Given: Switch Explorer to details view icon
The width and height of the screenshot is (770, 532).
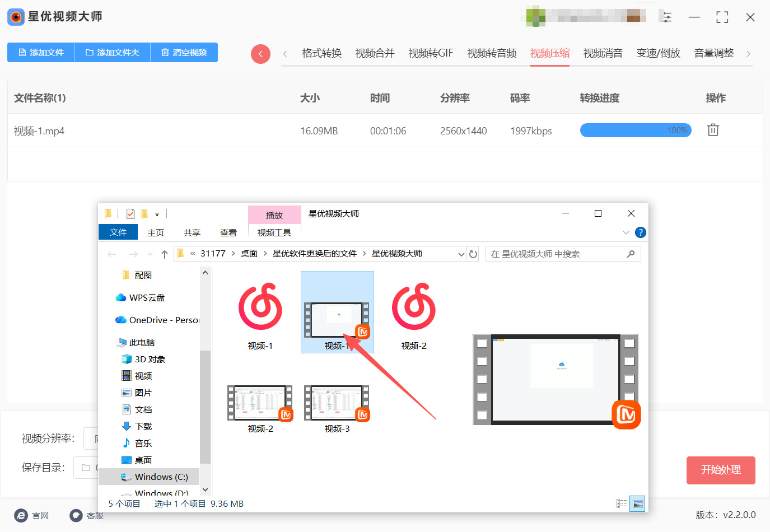Looking at the screenshot, I should 622,503.
